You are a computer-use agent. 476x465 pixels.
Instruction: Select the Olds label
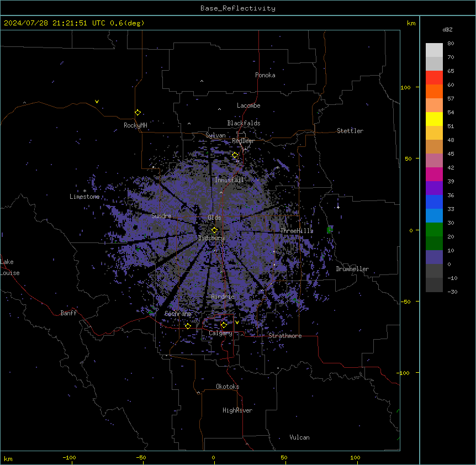[x=214, y=218]
